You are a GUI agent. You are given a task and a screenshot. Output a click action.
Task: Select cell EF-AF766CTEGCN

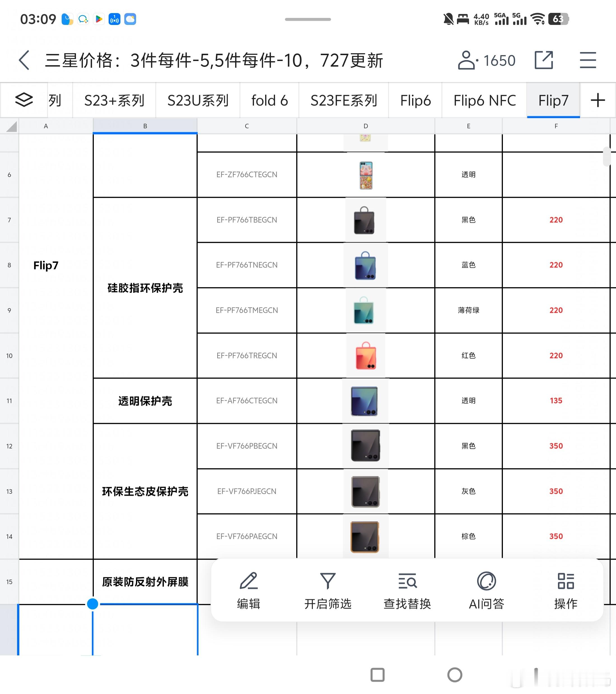click(x=247, y=401)
